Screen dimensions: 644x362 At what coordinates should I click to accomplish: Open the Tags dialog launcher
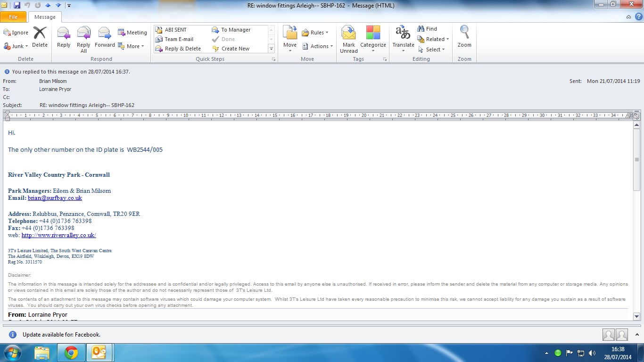point(385,59)
